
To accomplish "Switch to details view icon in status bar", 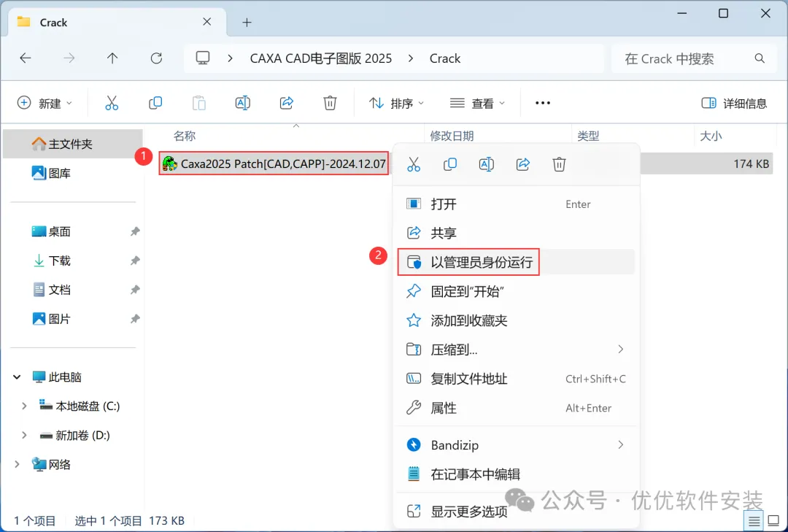I will click(754, 522).
